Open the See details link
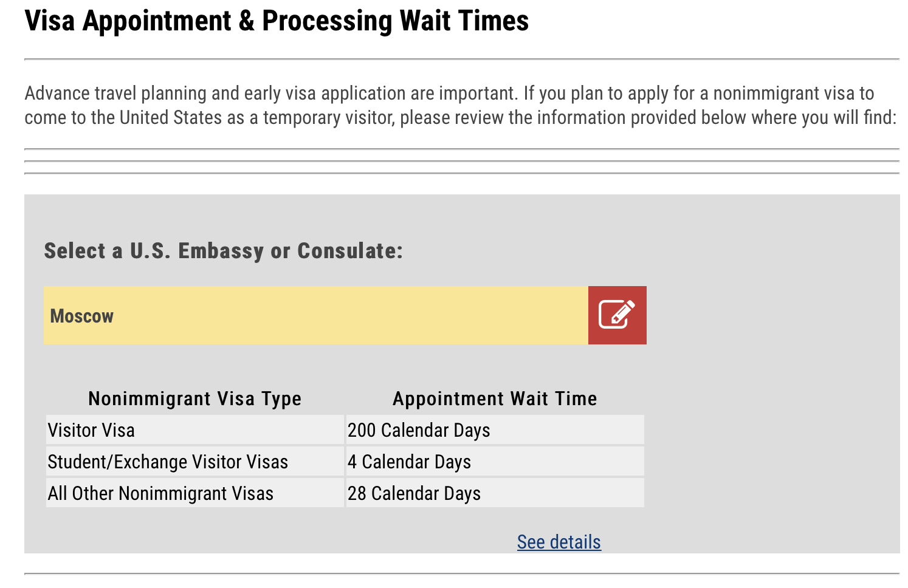Image resolution: width=908 pixels, height=588 pixels. [x=559, y=542]
